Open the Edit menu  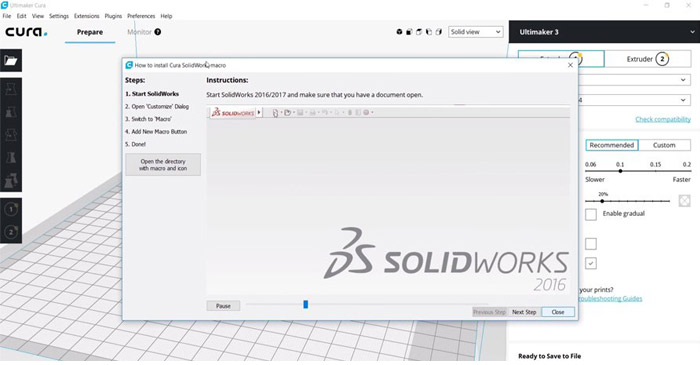click(x=21, y=16)
